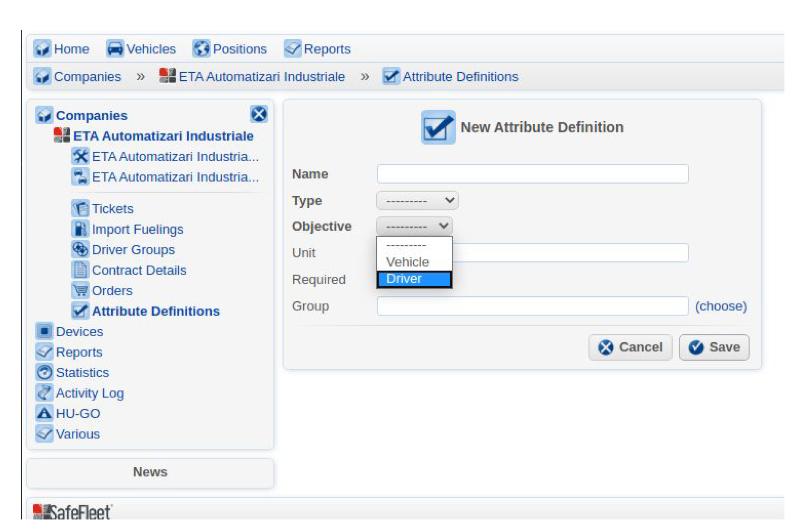Open Import Fuelings fuel pump icon
This screenshot has height=532, width=790.
(x=80, y=229)
